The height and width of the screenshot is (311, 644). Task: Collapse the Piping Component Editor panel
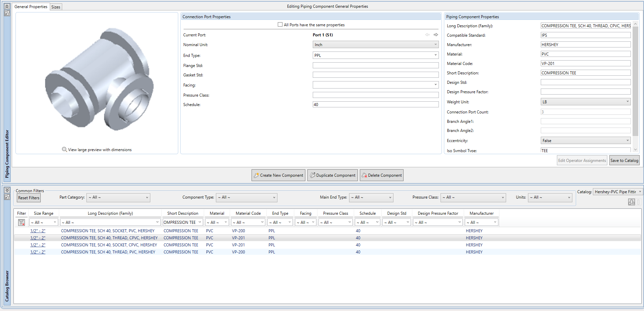click(7, 6)
